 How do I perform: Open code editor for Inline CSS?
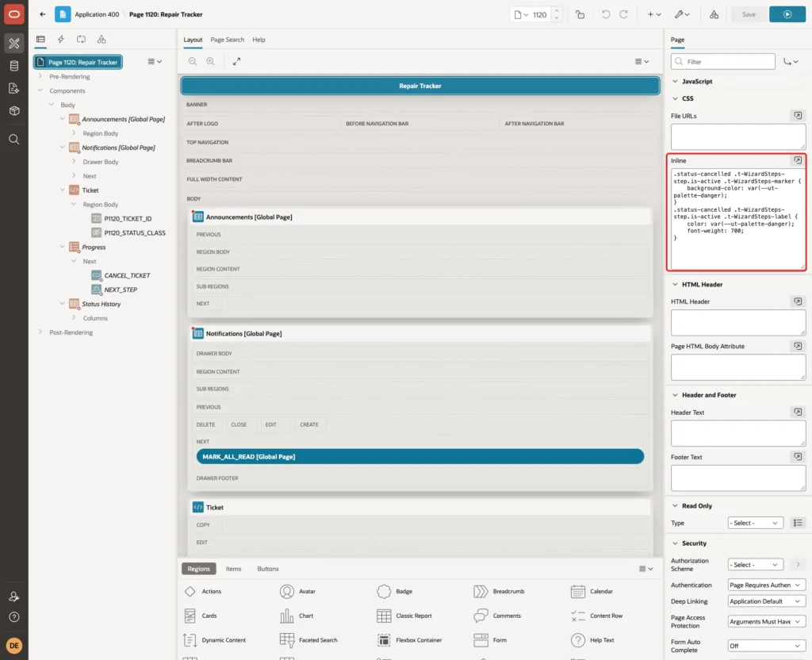click(x=798, y=160)
